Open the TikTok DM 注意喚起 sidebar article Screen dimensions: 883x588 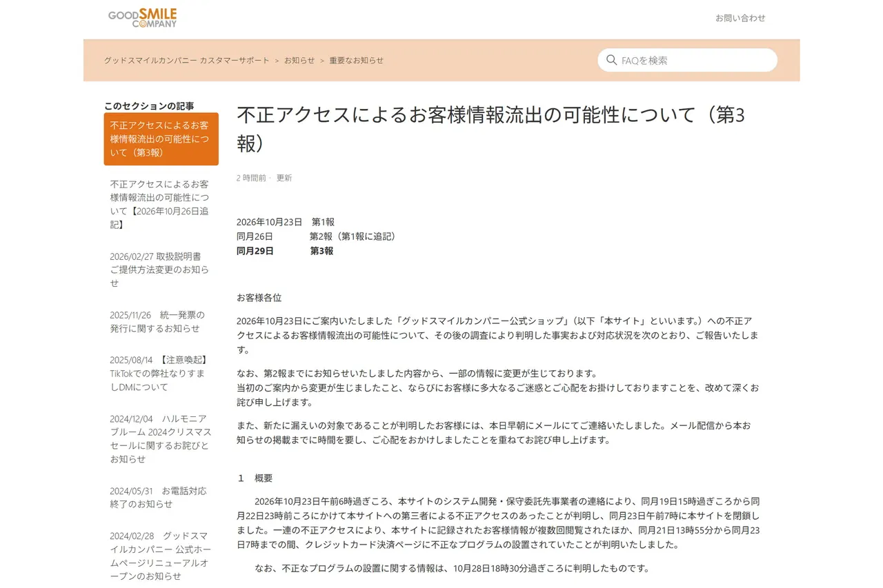(161, 373)
